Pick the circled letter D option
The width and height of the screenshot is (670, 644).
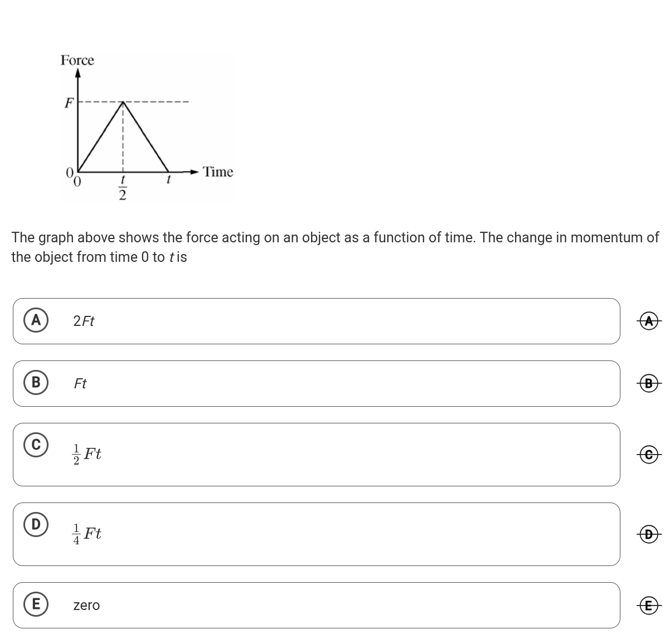click(x=36, y=525)
